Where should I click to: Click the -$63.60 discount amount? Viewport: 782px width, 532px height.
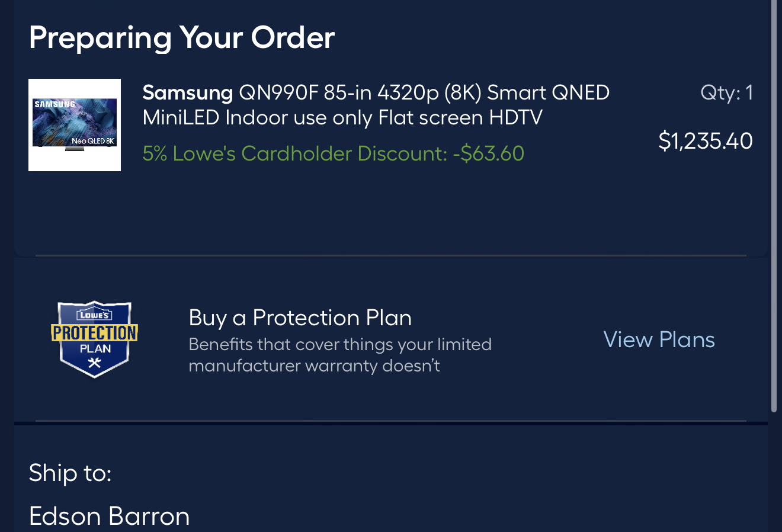pos(489,153)
